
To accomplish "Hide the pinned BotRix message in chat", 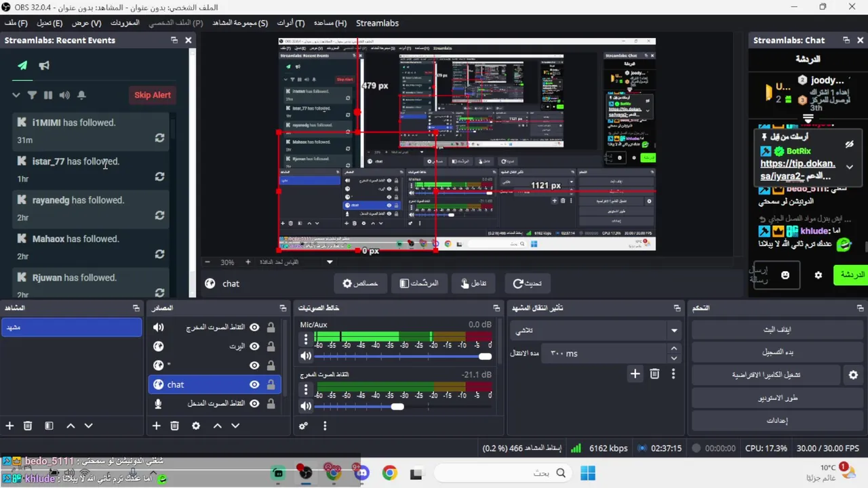I will (x=849, y=144).
